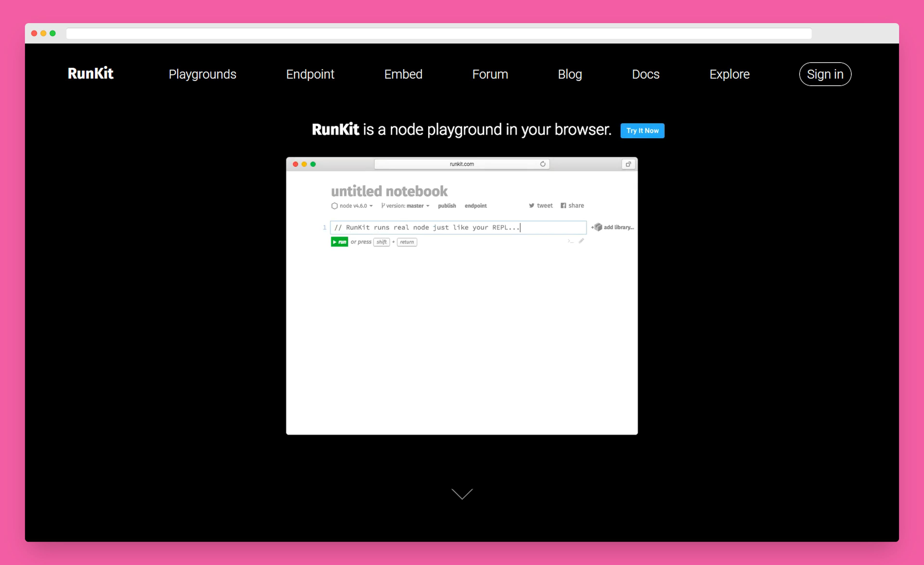The width and height of the screenshot is (924, 565).
Task: Reload the page with the refresh icon
Action: pyautogui.click(x=543, y=164)
